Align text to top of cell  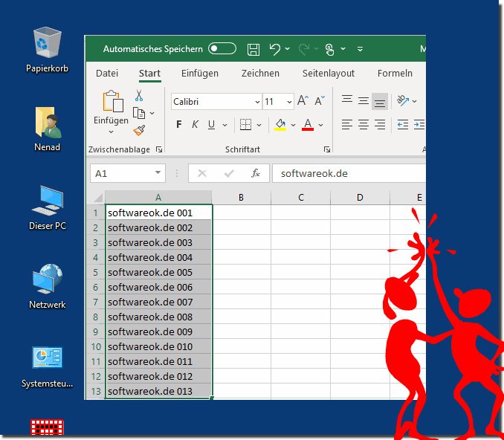[x=347, y=100]
